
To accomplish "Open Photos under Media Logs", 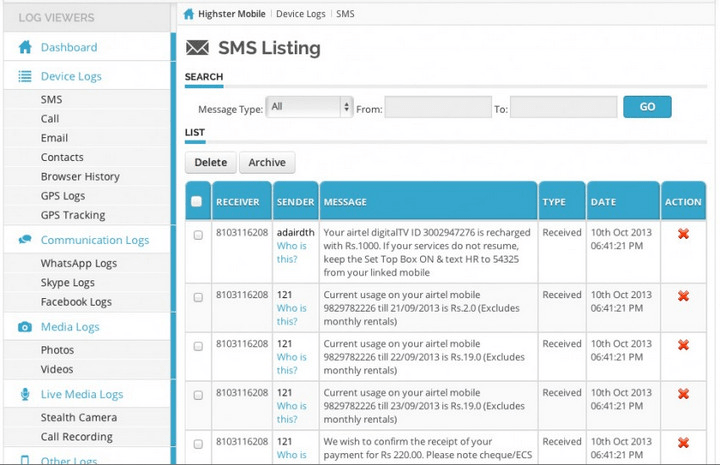I will click(57, 350).
